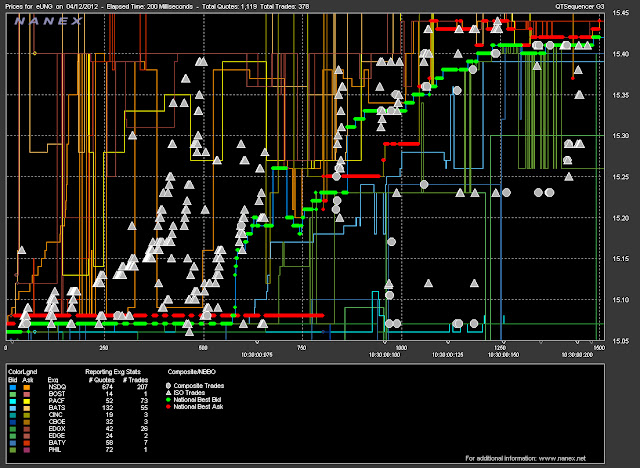This screenshot has height=468, width=640.
Task: Click the 15.25 price axis label
Action: (x=620, y=177)
